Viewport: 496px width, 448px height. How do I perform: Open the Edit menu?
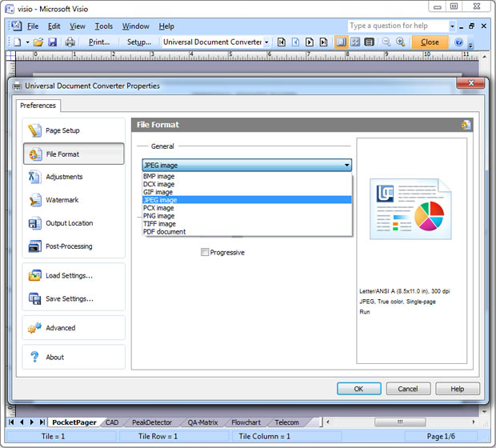54,26
